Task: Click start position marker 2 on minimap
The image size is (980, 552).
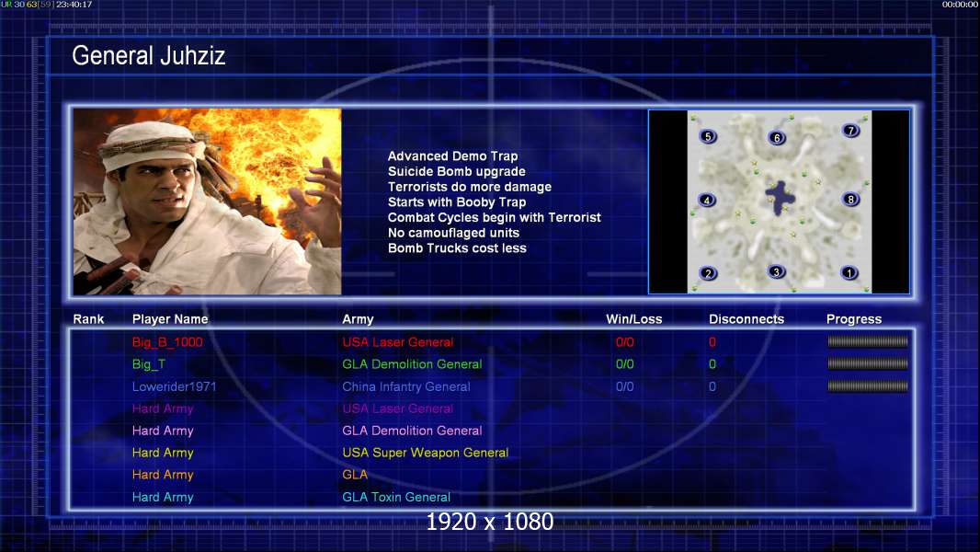Action: coord(708,273)
